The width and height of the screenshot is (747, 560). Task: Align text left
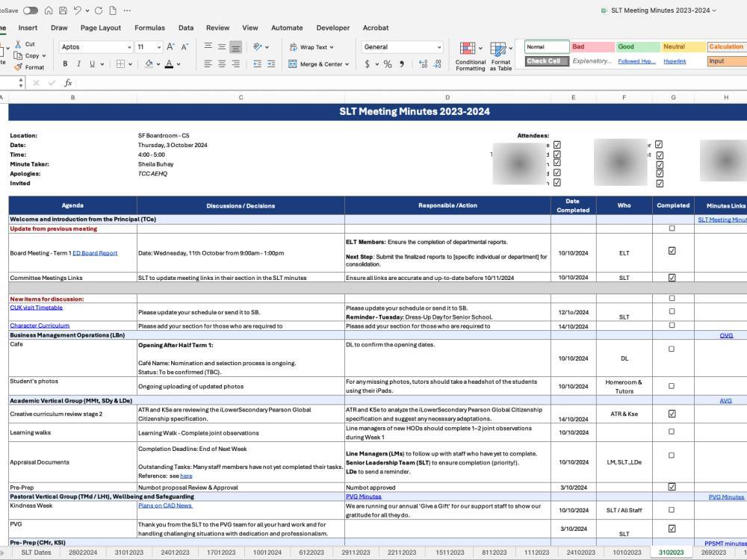point(208,63)
